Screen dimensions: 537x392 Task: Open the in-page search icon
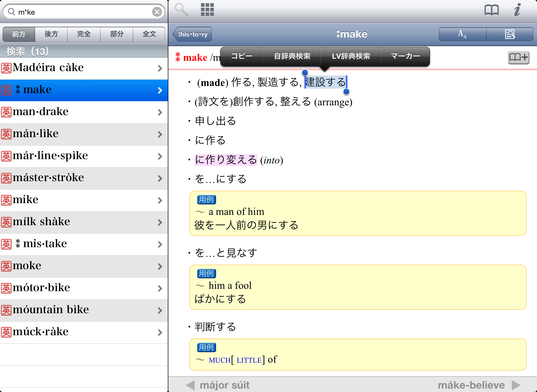coord(510,34)
